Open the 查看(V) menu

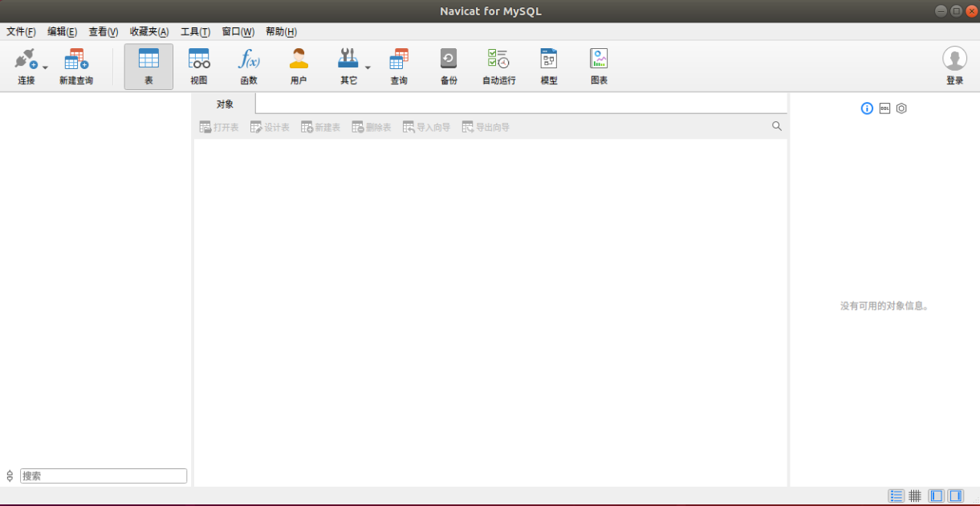tap(103, 32)
